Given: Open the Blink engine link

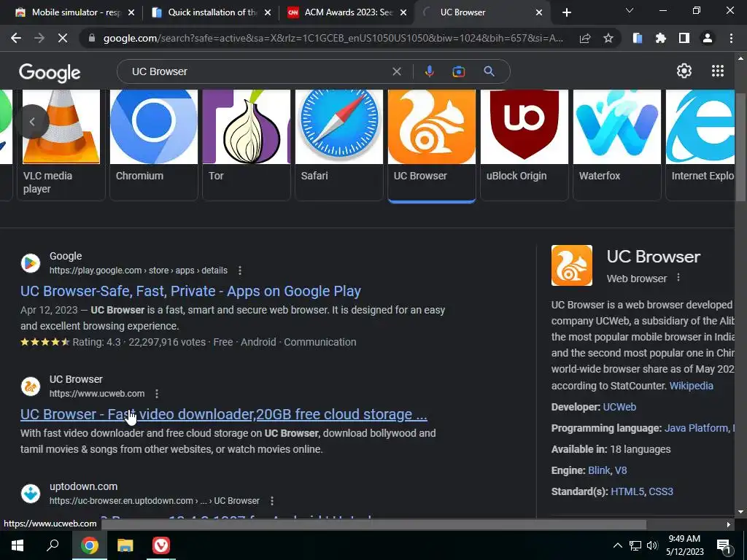Looking at the screenshot, I should [x=599, y=470].
